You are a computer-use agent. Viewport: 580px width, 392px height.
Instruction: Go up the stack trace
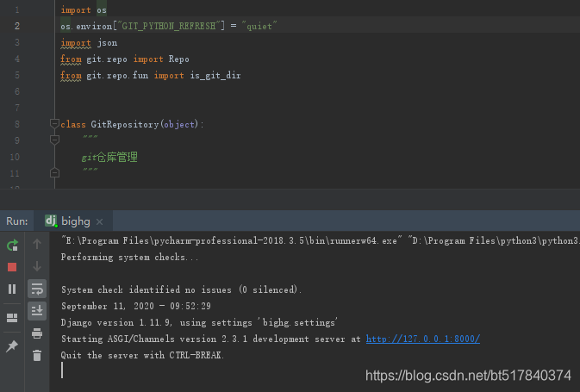pyautogui.click(x=37, y=244)
